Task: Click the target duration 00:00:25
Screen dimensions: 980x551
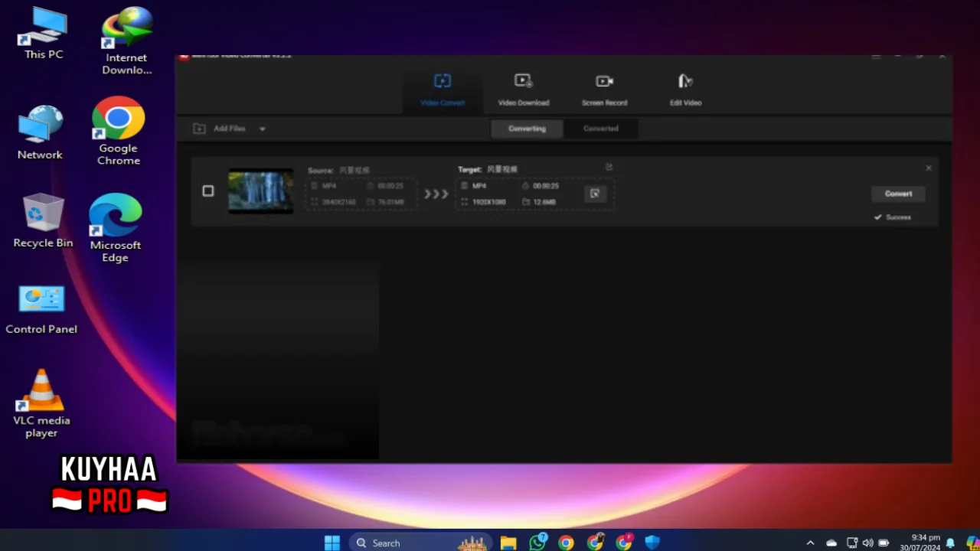Action: click(x=546, y=186)
